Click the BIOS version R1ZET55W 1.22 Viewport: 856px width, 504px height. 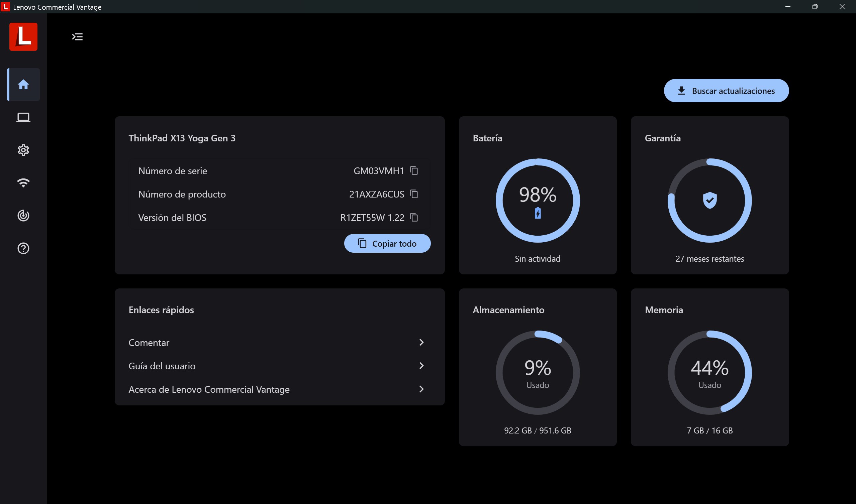(372, 218)
